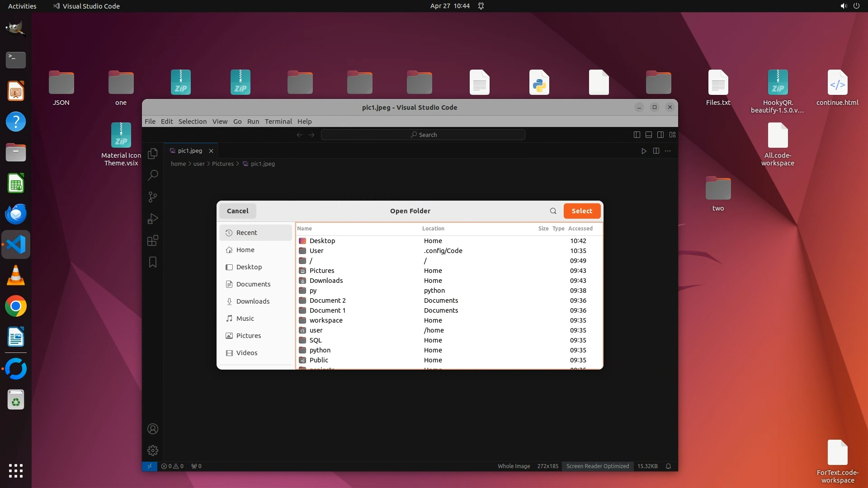Screen dimensions: 868x488
Task: Open the Extensions view icon
Action: click(153, 240)
